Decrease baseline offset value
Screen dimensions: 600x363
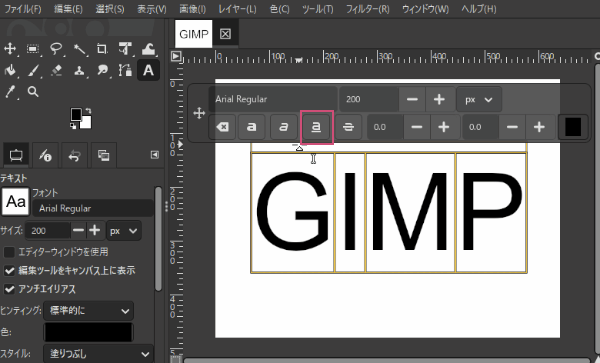click(x=417, y=127)
